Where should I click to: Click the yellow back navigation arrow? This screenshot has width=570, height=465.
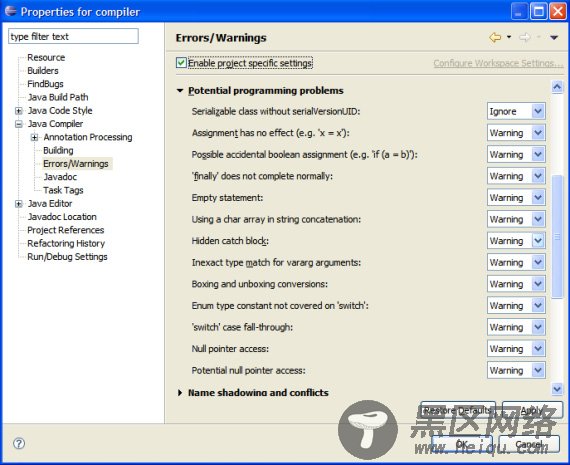[495, 37]
